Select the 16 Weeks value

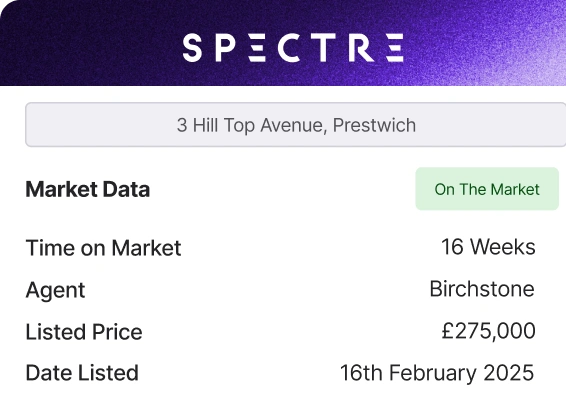(488, 247)
